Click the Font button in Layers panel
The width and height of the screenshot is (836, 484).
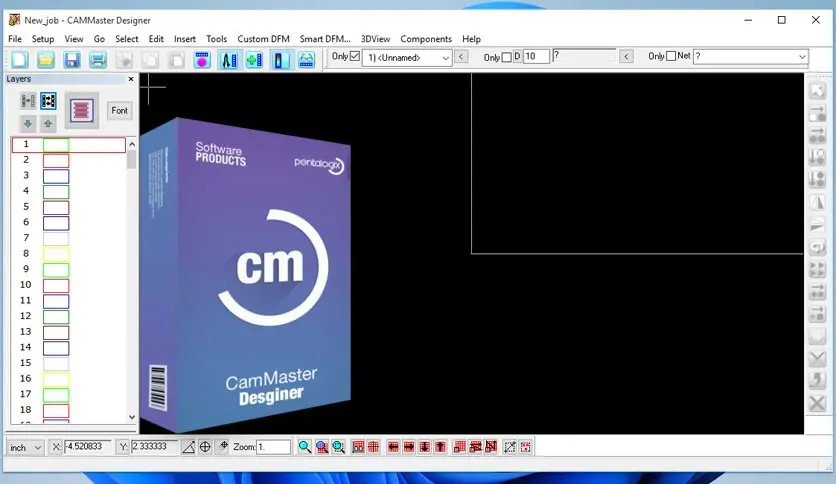pyautogui.click(x=119, y=110)
